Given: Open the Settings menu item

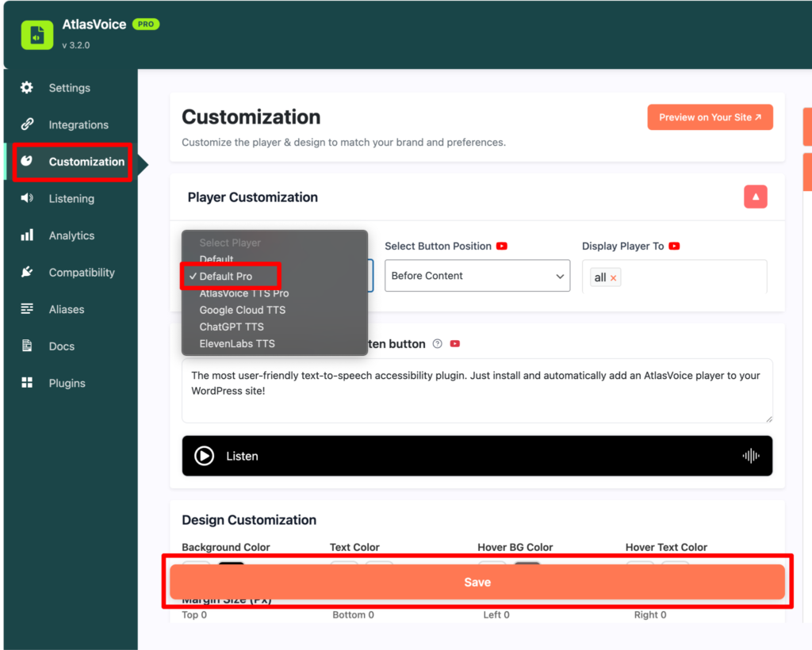Looking at the screenshot, I should pyautogui.click(x=71, y=88).
